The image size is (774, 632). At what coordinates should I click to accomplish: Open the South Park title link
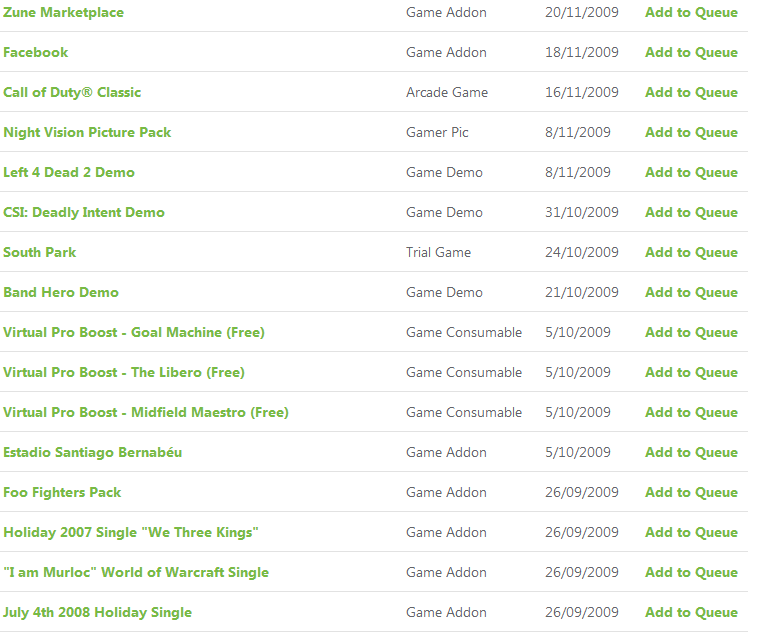pos(39,252)
